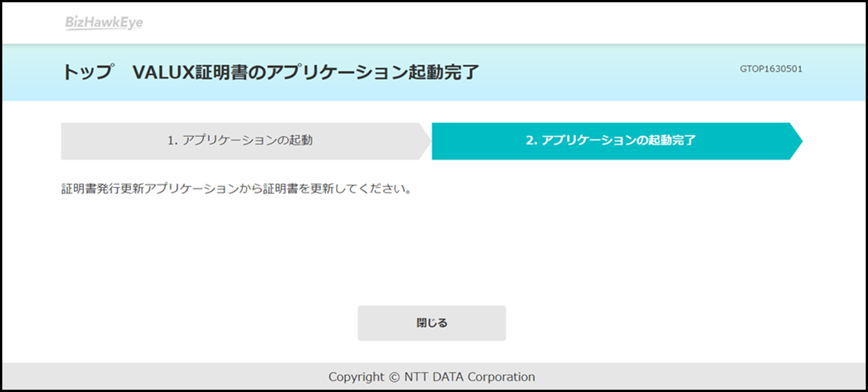Screen dimensions: 868x392
Task: Click the word NTT DATA in the footer
Action: [x=433, y=377]
